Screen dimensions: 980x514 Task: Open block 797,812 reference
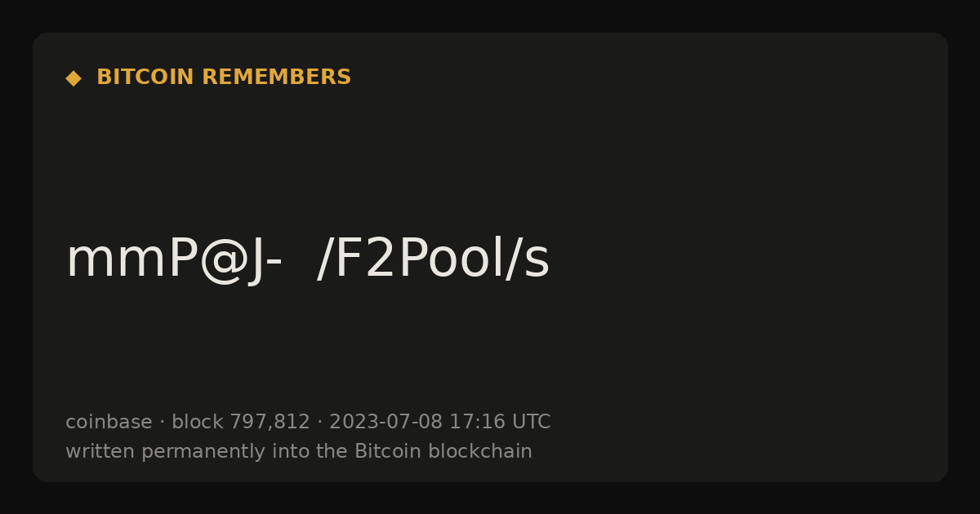[x=241, y=422]
